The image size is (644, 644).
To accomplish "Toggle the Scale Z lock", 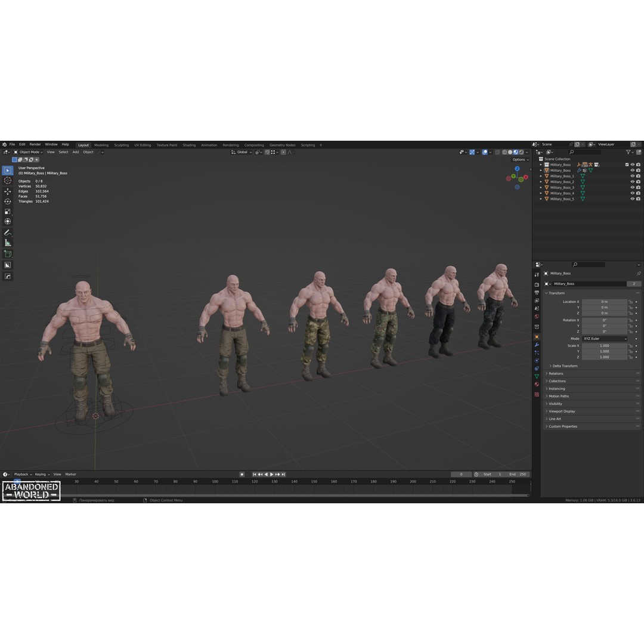I will [630, 357].
